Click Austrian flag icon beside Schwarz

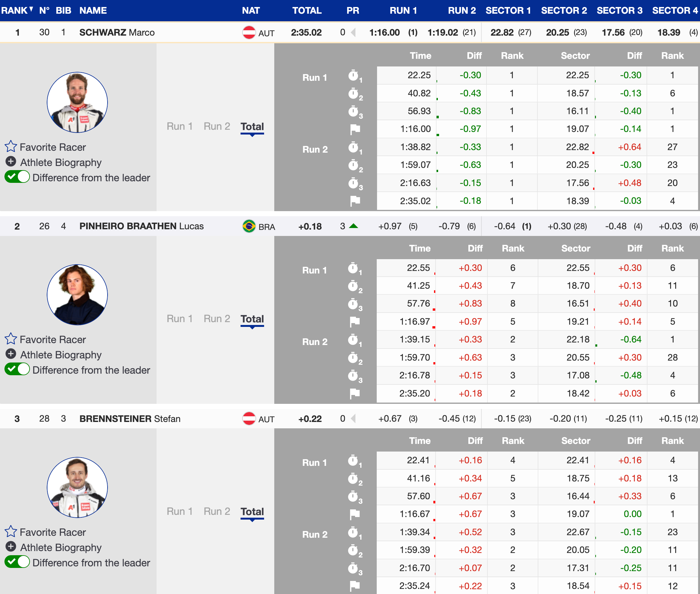pyautogui.click(x=249, y=33)
